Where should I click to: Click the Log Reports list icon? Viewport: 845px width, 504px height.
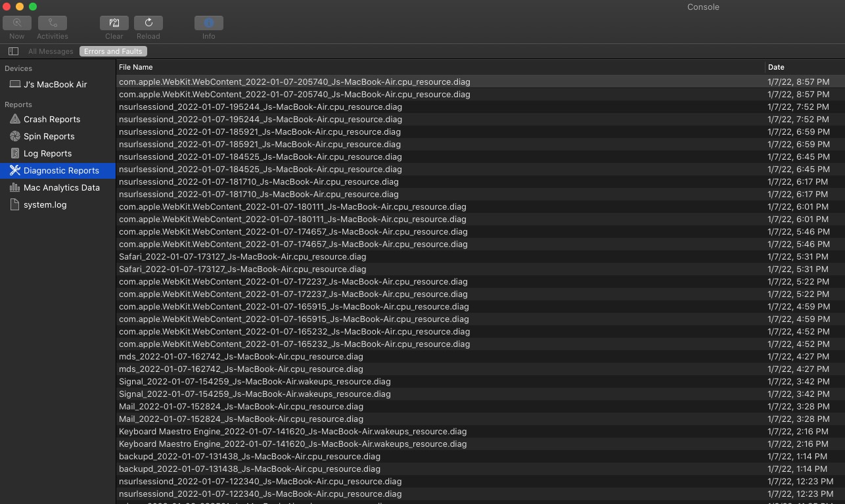(14, 153)
